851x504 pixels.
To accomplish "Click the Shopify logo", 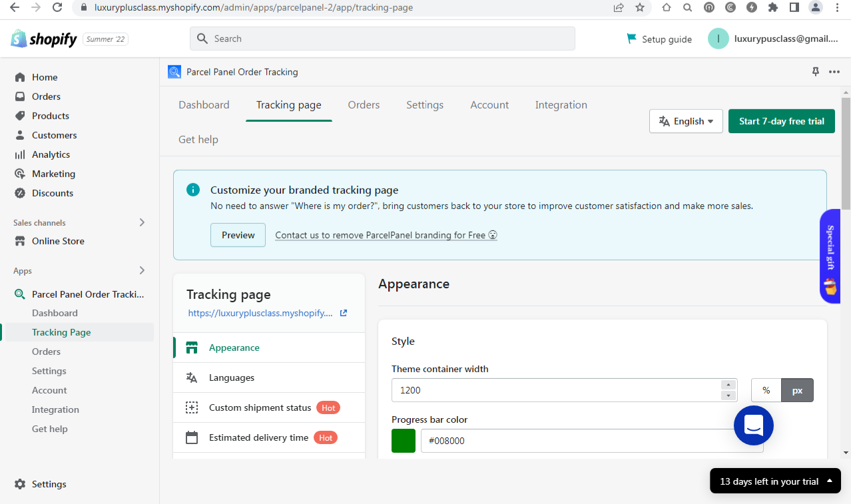I will coord(44,39).
